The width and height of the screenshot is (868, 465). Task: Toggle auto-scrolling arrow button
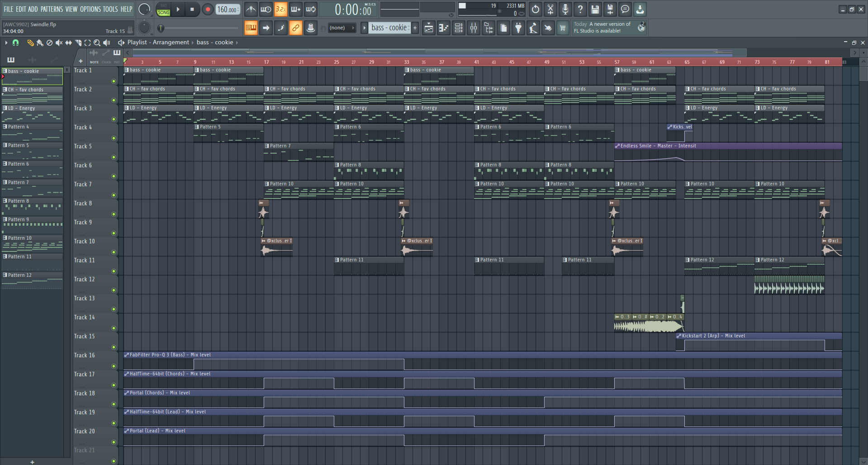click(x=266, y=28)
